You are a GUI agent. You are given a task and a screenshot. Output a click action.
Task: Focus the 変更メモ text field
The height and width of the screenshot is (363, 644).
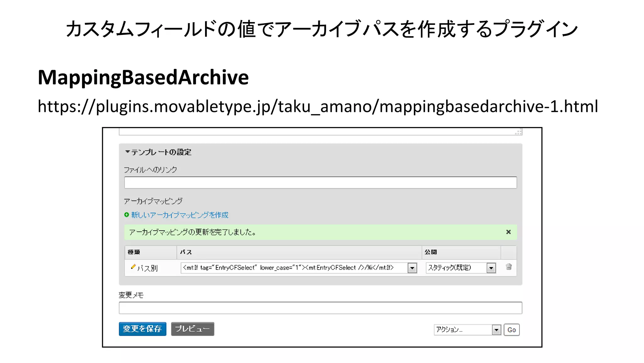point(320,308)
